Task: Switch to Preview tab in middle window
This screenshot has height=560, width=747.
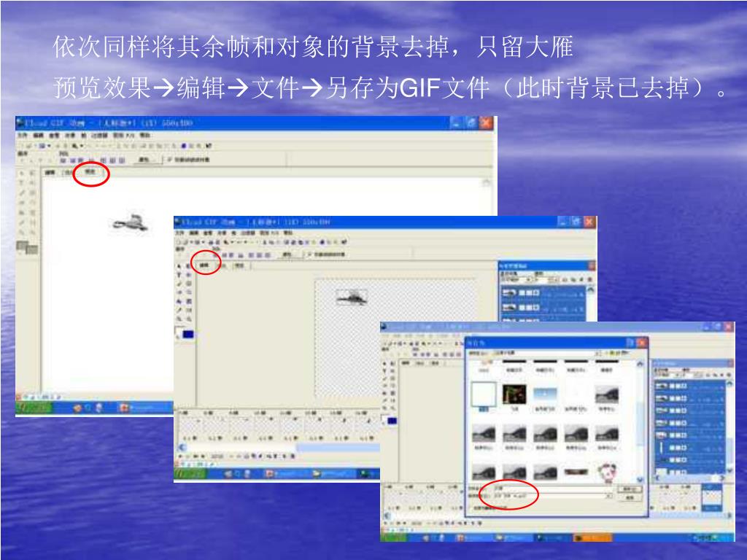Action: (x=240, y=265)
